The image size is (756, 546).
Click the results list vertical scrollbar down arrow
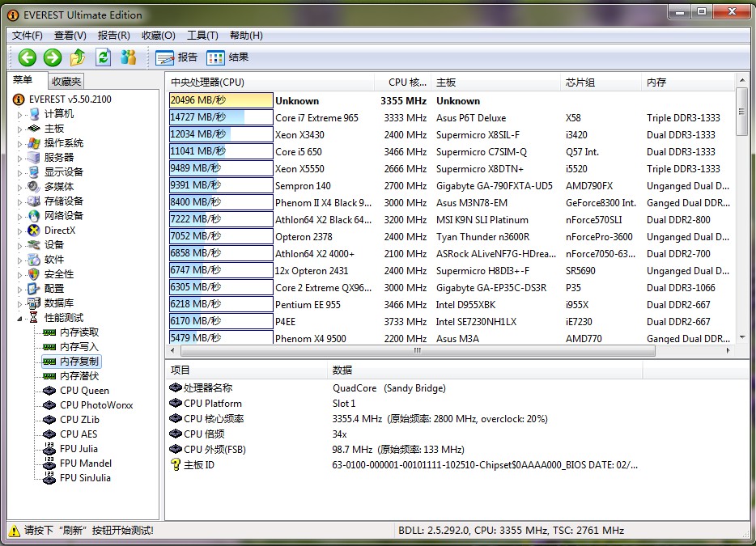point(742,337)
